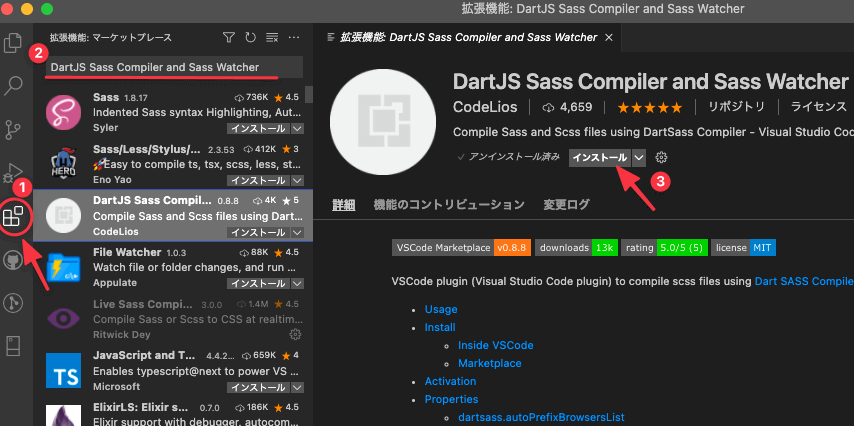Screen dimensions: 854x426
Task: Open the Run and Debug view
Action: click(13, 173)
